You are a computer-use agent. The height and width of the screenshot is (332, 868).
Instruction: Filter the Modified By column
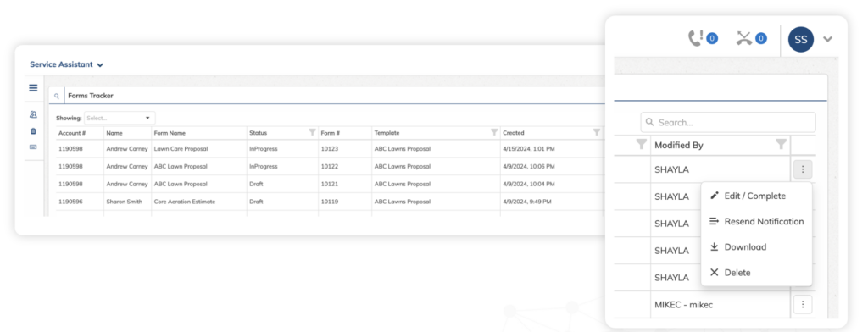[781, 145]
